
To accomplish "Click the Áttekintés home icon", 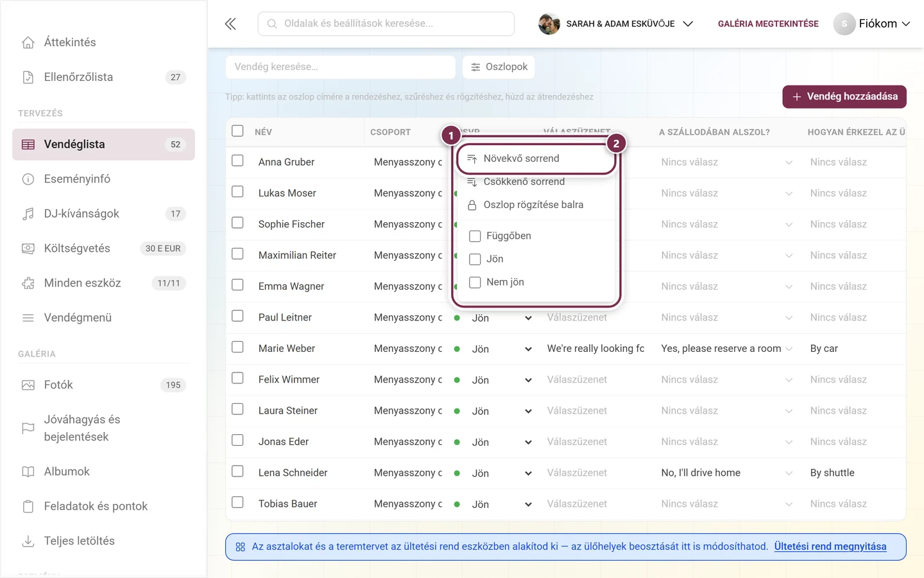I will coord(28,42).
